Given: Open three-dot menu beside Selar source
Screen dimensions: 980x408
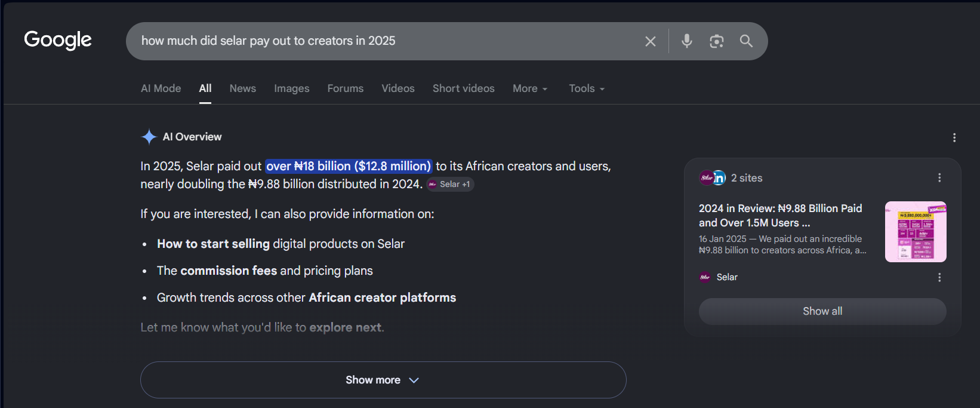Looking at the screenshot, I should tap(939, 277).
